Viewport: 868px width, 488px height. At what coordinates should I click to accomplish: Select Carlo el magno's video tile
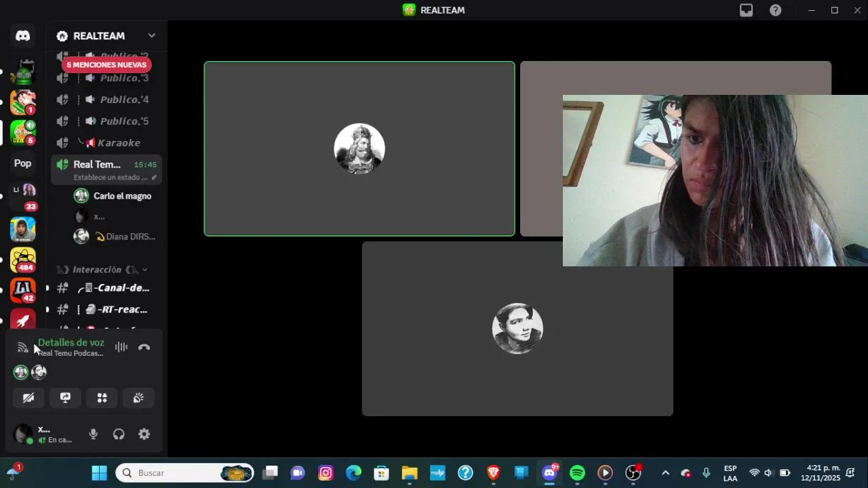pyautogui.click(x=359, y=149)
